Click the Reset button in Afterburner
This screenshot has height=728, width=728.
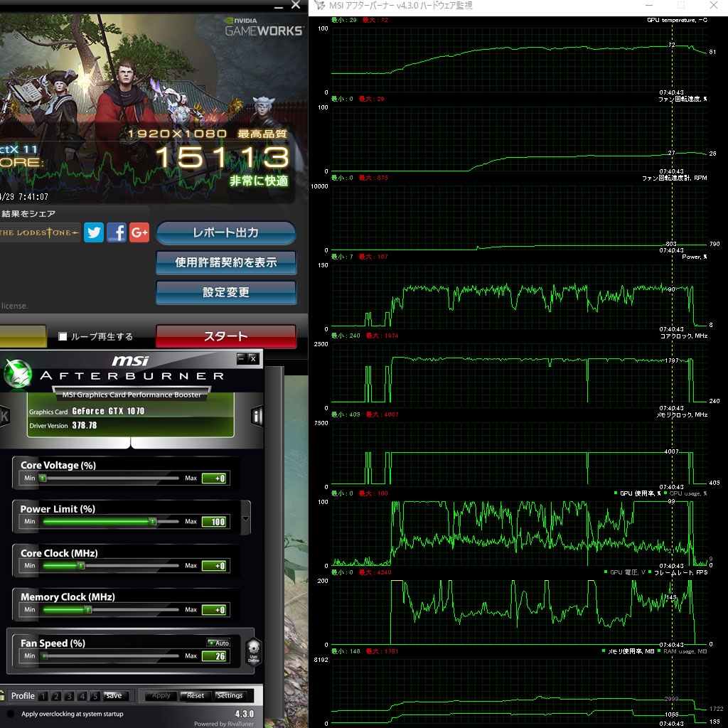point(195,695)
